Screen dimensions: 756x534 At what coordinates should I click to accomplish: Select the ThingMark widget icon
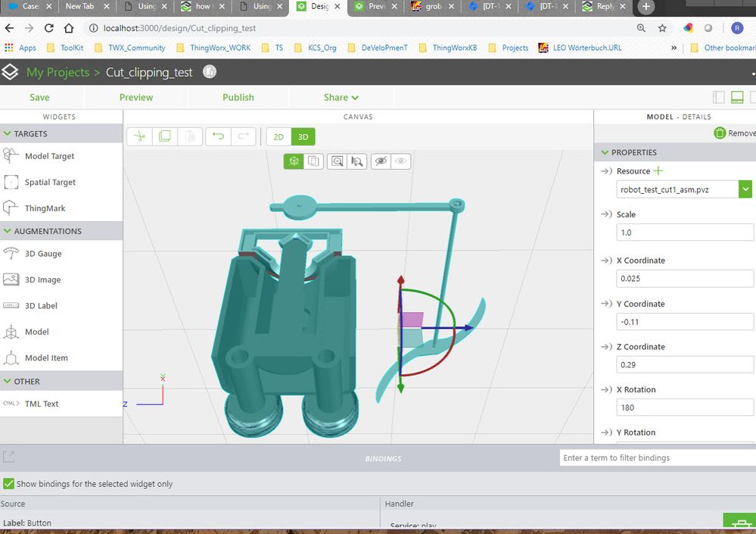(x=11, y=208)
